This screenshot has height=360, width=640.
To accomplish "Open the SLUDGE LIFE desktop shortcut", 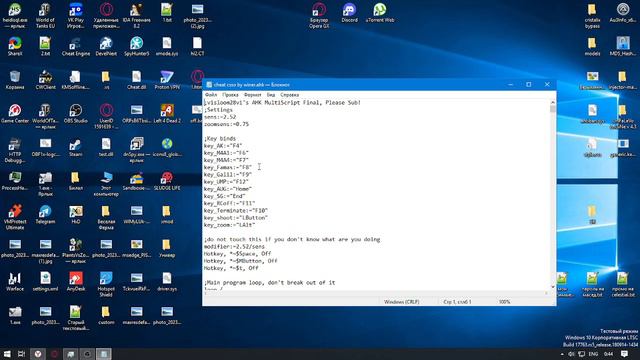I will (x=167, y=181).
